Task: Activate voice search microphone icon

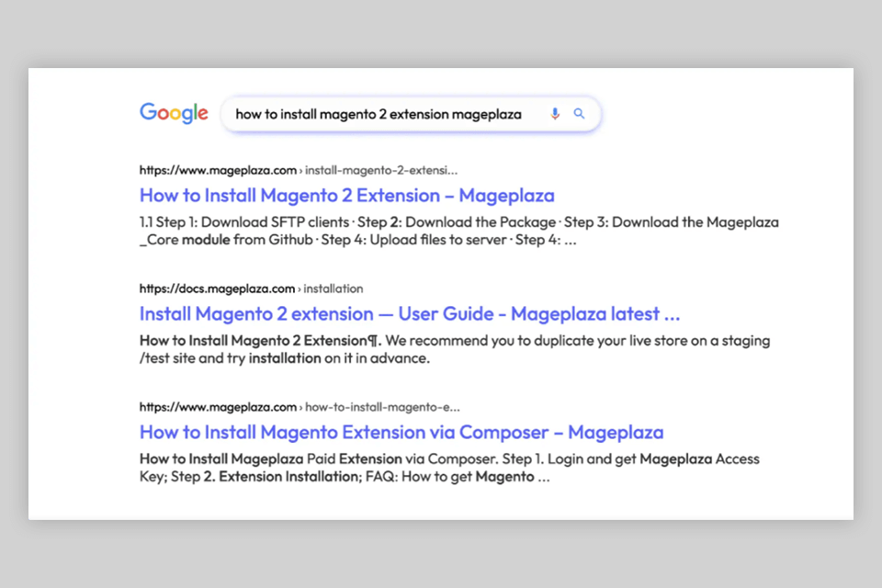Action: (555, 114)
